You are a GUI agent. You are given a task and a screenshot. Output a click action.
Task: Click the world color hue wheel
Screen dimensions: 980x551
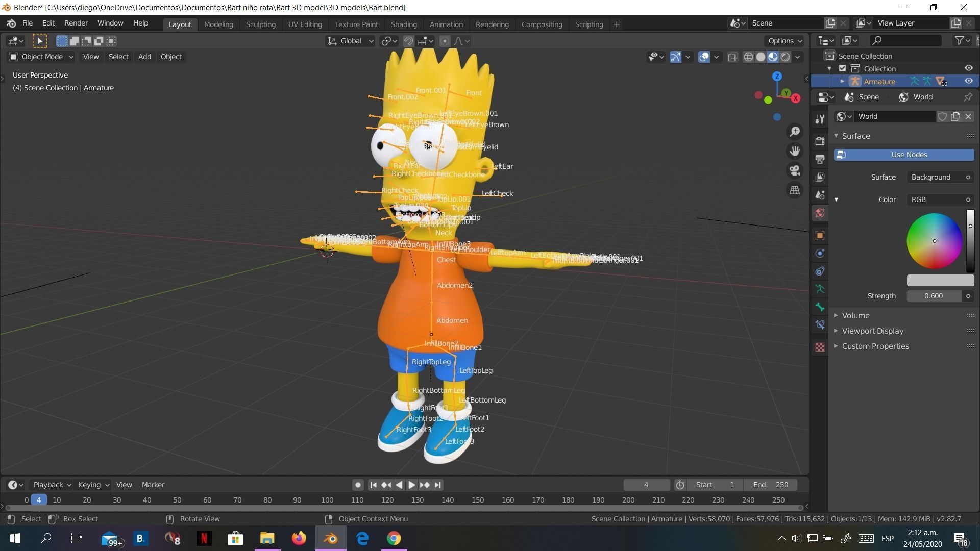pyautogui.click(x=934, y=241)
